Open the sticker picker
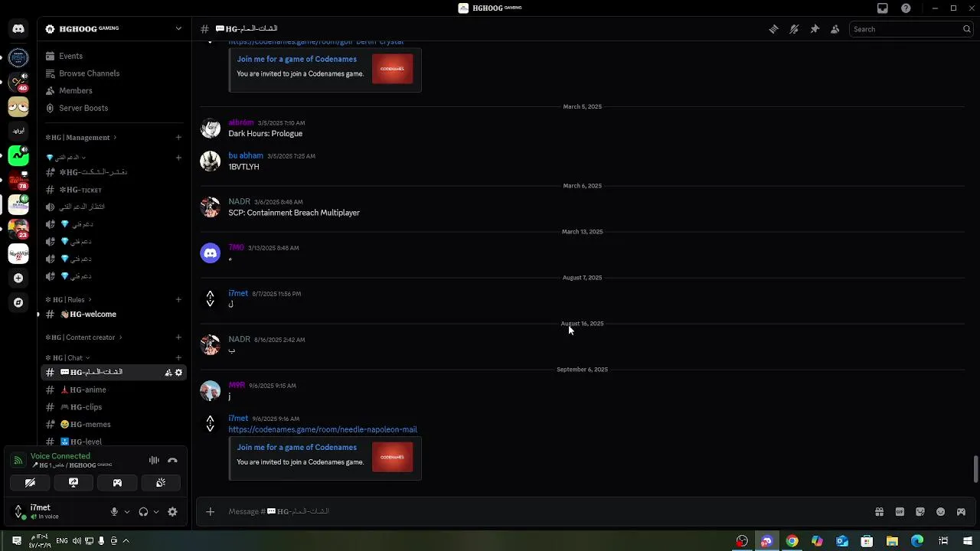The image size is (980, 551). (x=920, y=512)
